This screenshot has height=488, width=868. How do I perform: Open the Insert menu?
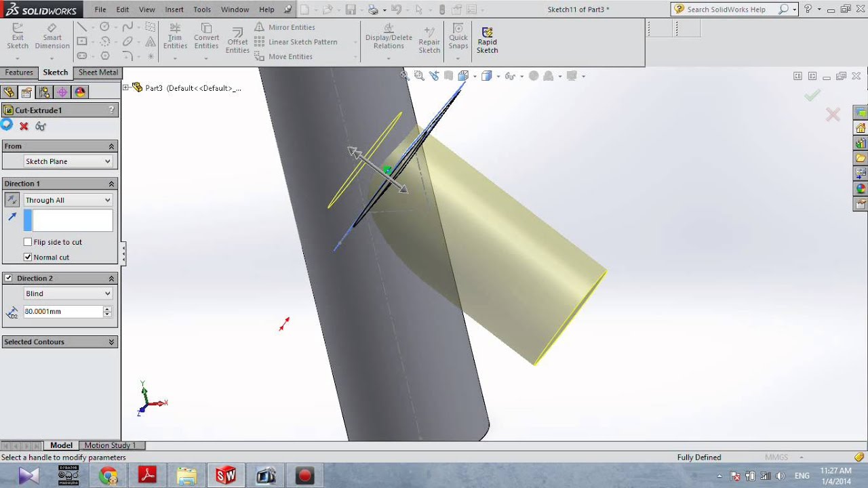[x=174, y=9]
